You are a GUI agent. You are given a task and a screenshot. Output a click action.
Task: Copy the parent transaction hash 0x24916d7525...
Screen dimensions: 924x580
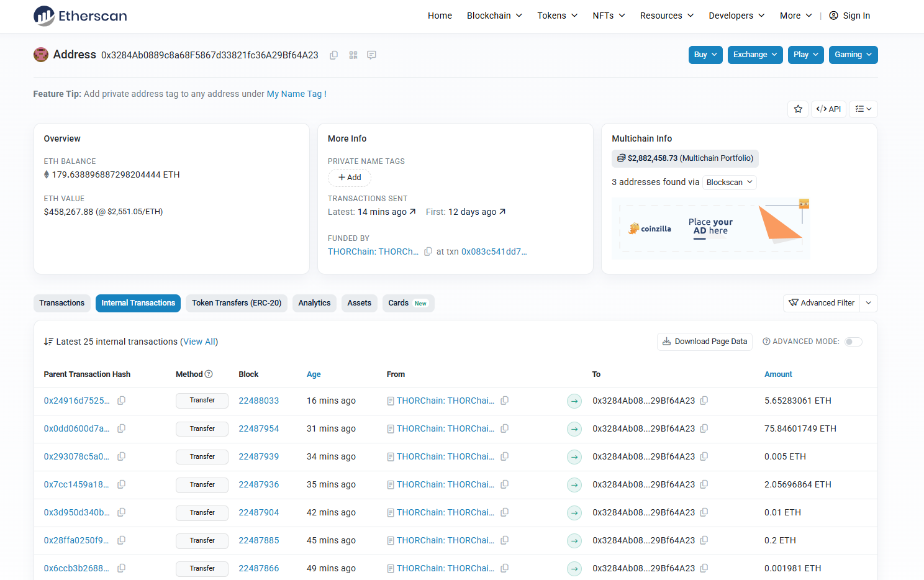pyautogui.click(x=121, y=401)
